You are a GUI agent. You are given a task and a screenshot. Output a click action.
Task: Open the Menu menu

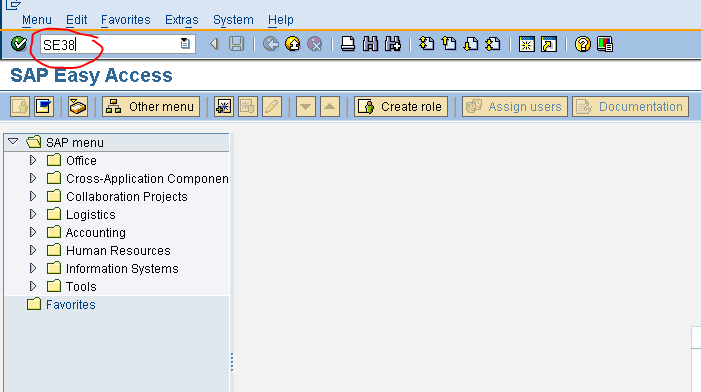pyautogui.click(x=37, y=20)
